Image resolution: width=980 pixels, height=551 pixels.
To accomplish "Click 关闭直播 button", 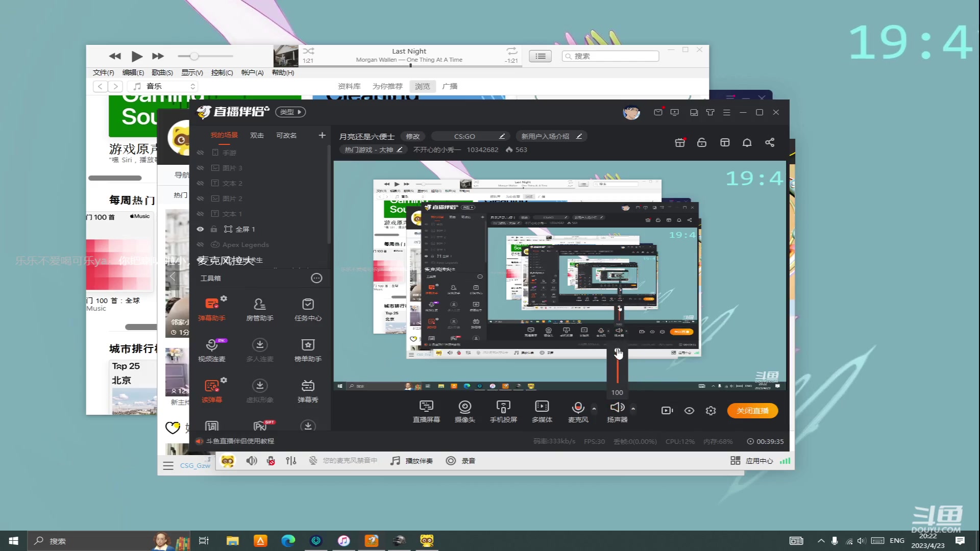I will [x=752, y=411].
